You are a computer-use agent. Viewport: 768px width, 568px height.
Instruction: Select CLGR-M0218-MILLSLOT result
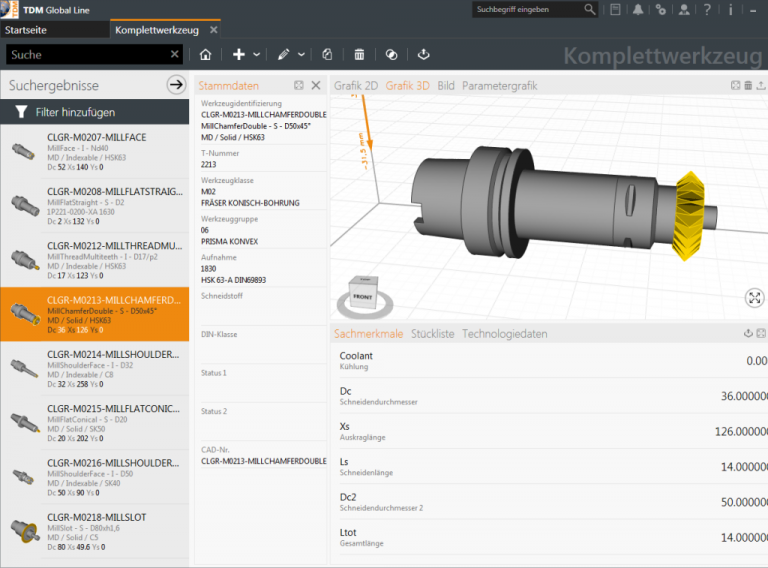click(95, 531)
